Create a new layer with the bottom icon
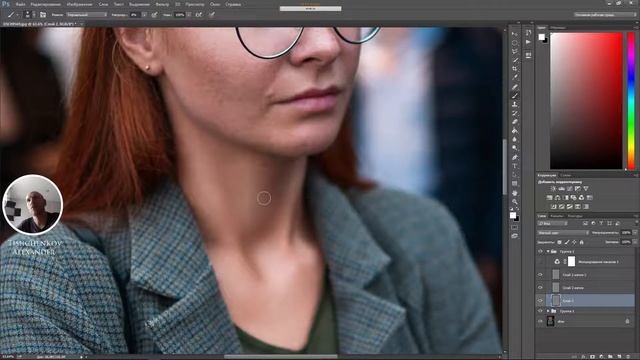This screenshot has height=360, width=640. pos(619,357)
